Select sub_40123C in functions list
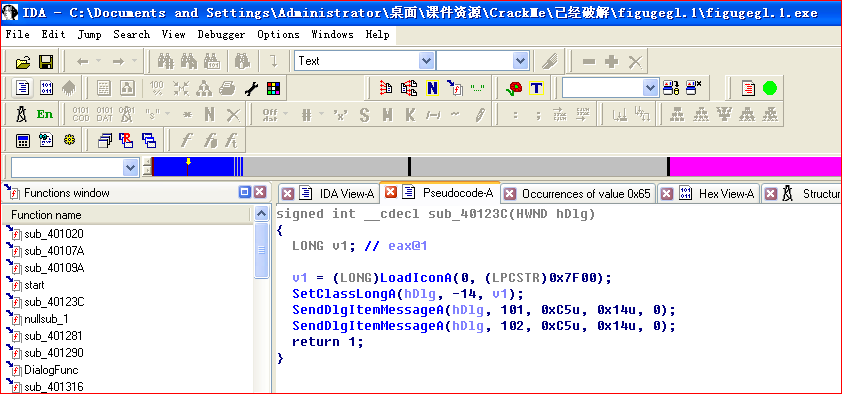 (x=54, y=302)
